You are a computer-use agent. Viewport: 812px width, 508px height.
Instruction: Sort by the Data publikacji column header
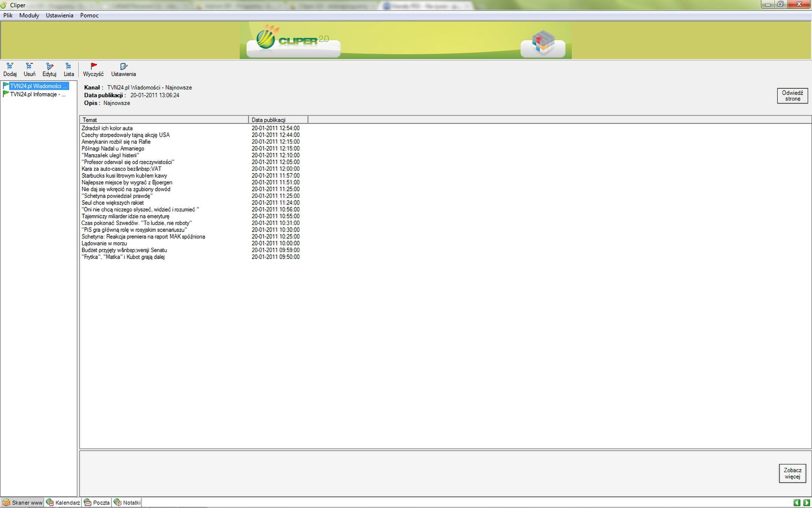(x=278, y=120)
